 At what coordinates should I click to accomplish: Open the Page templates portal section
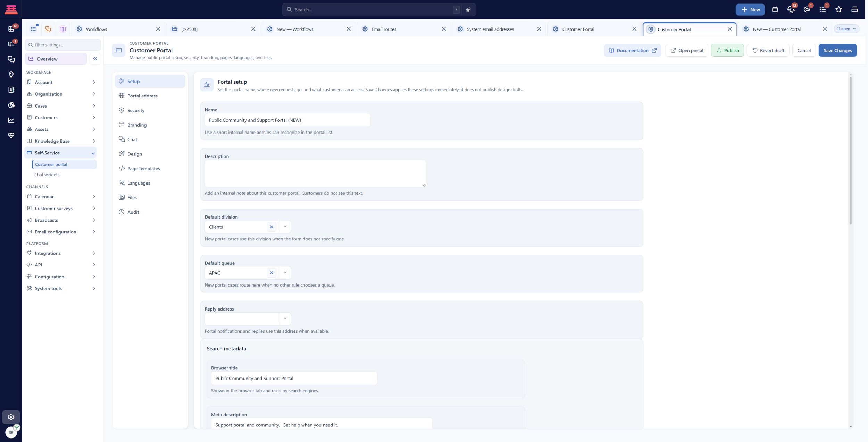pos(150,169)
